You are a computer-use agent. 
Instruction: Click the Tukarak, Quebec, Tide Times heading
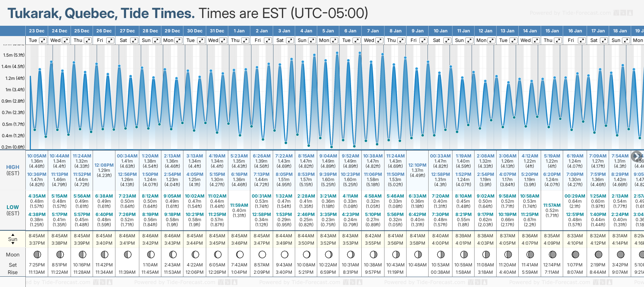tap(101, 13)
